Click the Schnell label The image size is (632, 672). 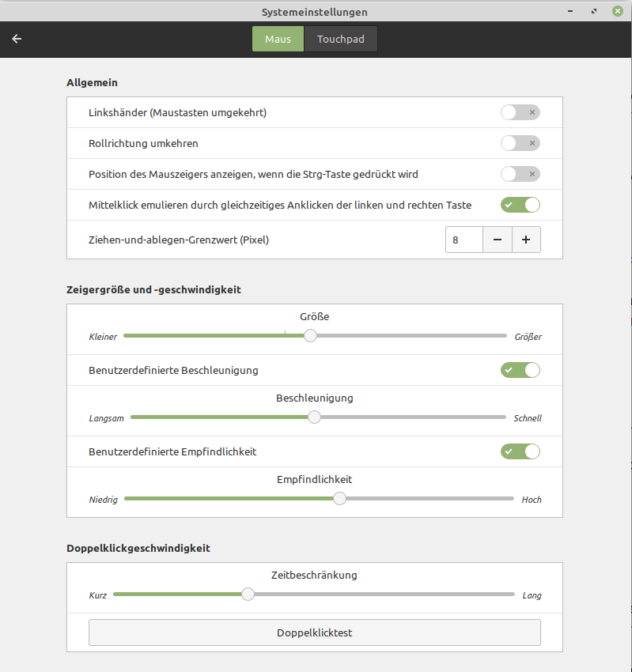pos(528,418)
